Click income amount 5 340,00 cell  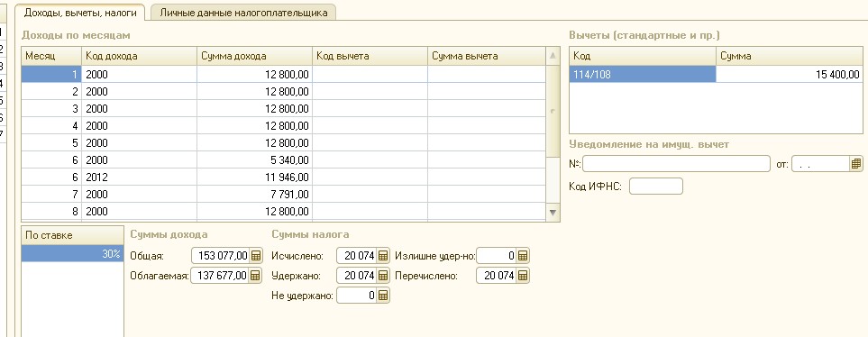(255, 159)
